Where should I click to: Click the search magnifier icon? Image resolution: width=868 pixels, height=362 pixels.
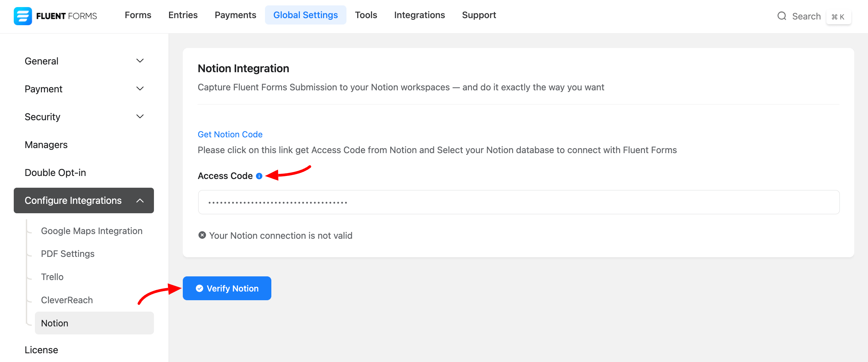click(781, 16)
